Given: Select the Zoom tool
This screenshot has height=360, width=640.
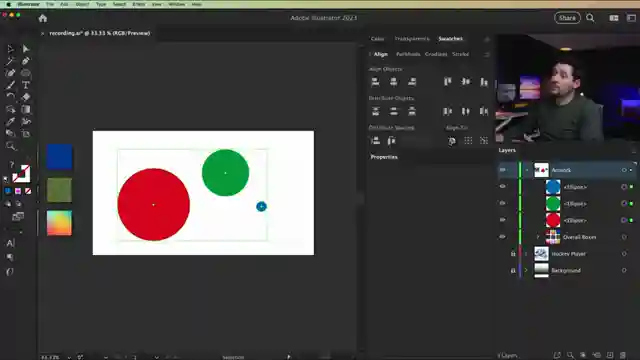Looking at the screenshot, I should tap(10, 146).
